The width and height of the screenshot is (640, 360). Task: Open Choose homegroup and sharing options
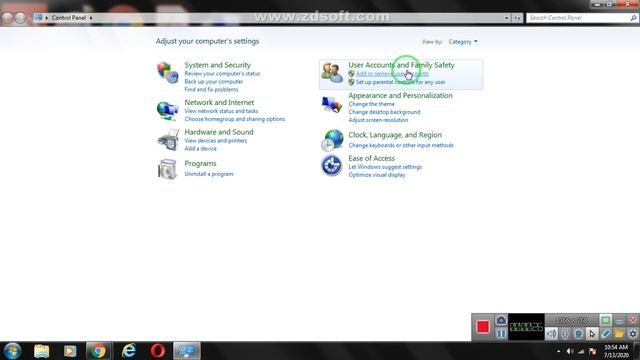click(235, 119)
